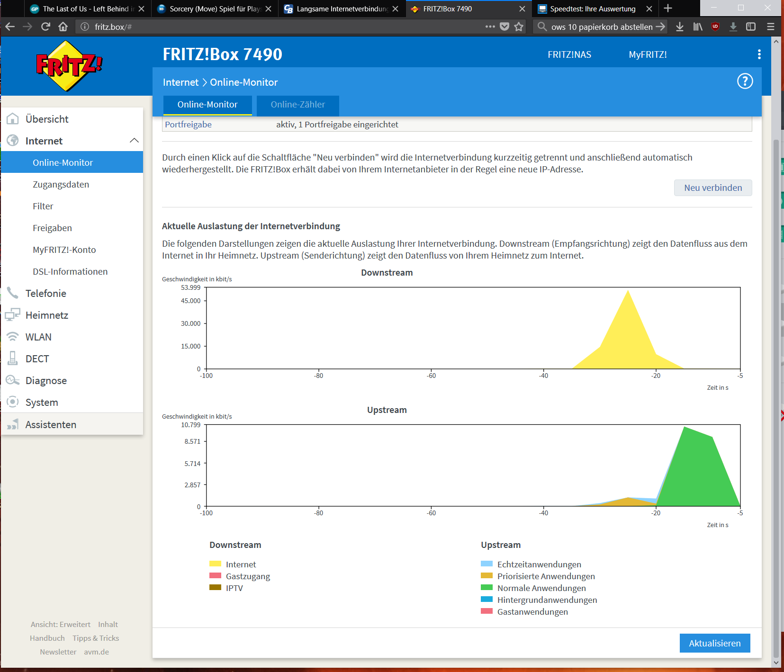This screenshot has width=784, height=672.
Task: Click the DECT handset icon
Action: [x=13, y=358]
